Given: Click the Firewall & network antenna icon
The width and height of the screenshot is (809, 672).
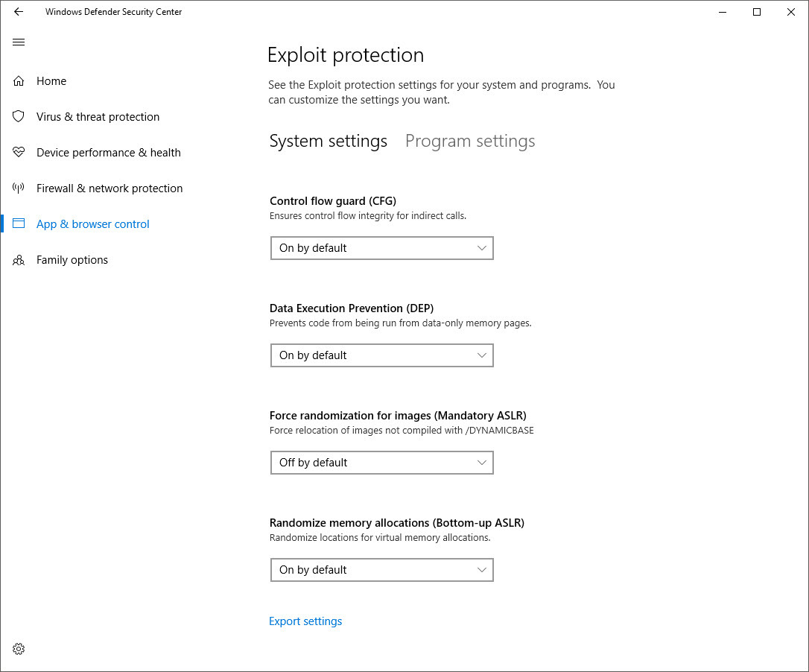Looking at the screenshot, I should 19,188.
